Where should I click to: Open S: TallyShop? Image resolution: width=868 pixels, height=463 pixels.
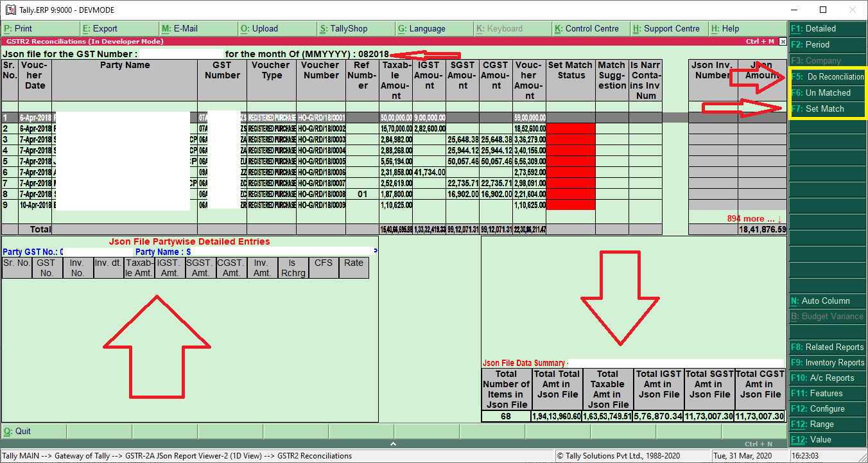point(356,29)
